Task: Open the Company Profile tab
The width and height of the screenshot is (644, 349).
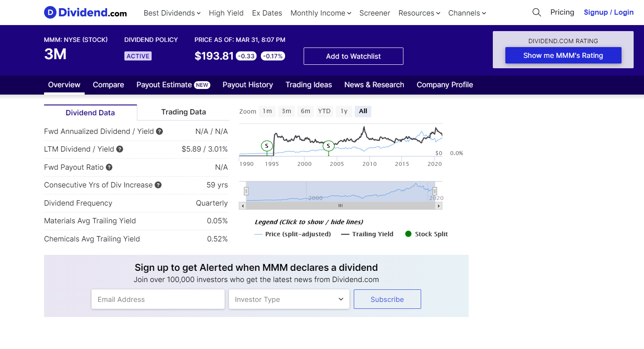Action: click(x=445, y=85)
